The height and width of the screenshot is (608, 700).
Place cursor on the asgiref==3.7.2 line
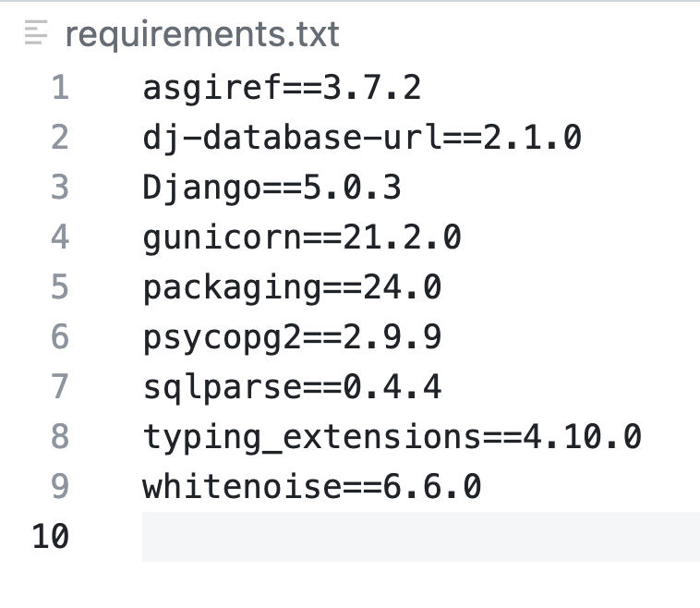(x=282, y=88)
